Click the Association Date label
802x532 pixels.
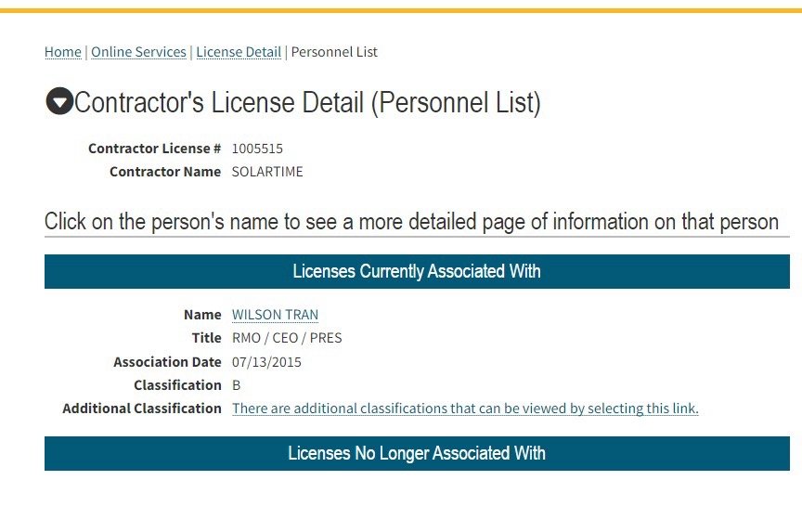pos(167,362)
